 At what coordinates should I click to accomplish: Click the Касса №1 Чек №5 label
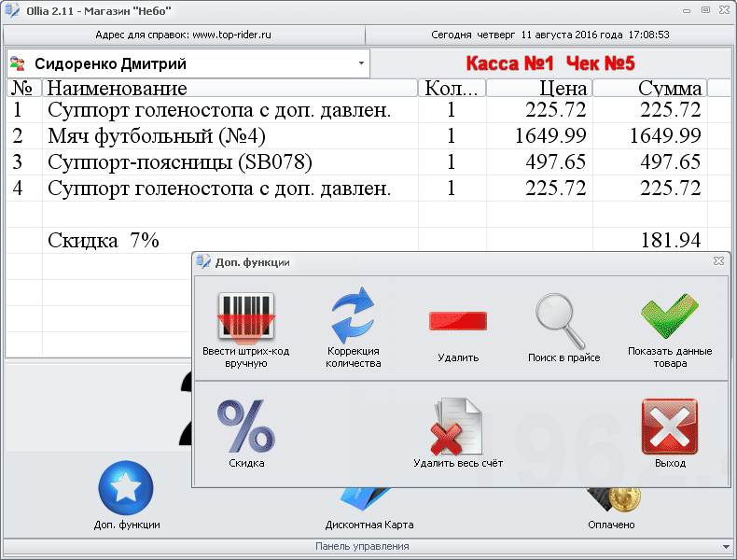pos(550,63)
